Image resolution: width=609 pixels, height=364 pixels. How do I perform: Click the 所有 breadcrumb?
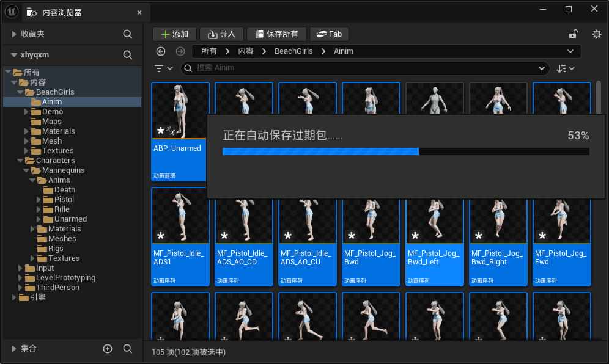[x=209, y=51]
